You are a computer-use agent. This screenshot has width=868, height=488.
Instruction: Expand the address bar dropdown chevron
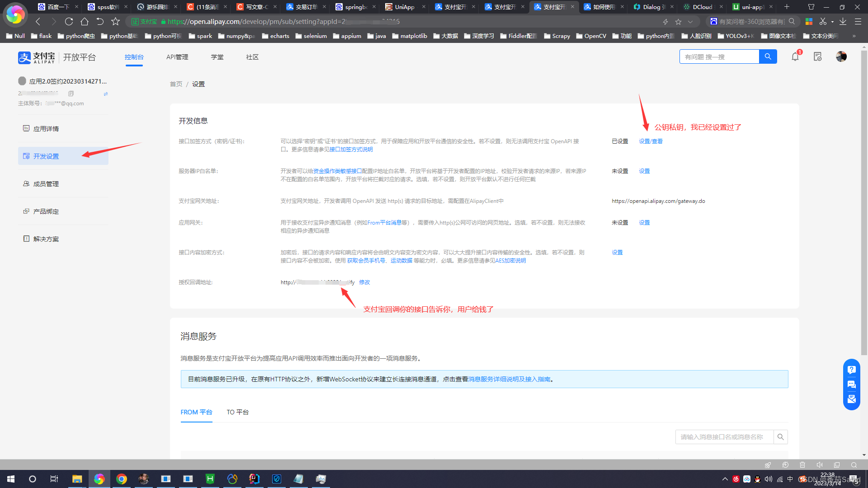tap(690, 22)
